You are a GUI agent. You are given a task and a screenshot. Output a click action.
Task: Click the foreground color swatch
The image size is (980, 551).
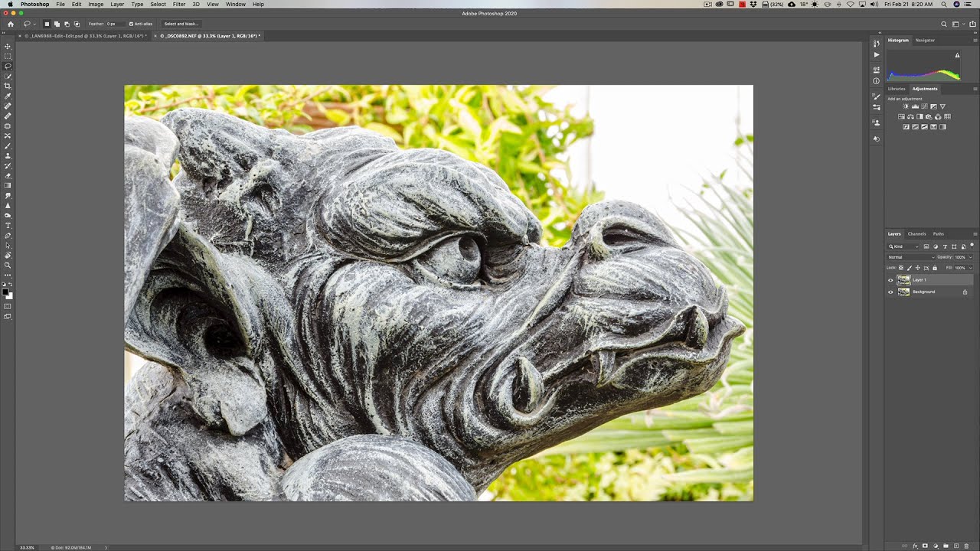[5, 293]
